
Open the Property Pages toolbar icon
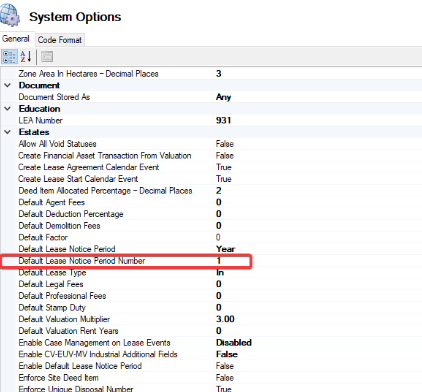click(47, 56)
